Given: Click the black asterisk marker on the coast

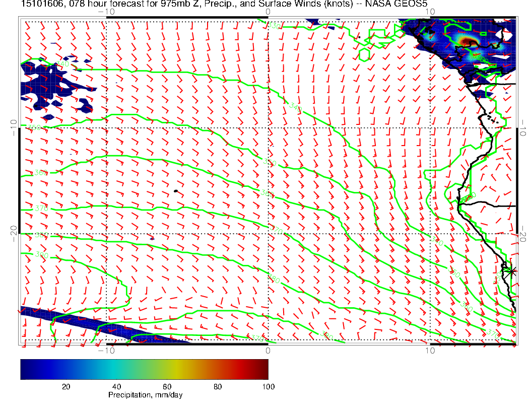Looking at the screenshot, I should 511,271.
